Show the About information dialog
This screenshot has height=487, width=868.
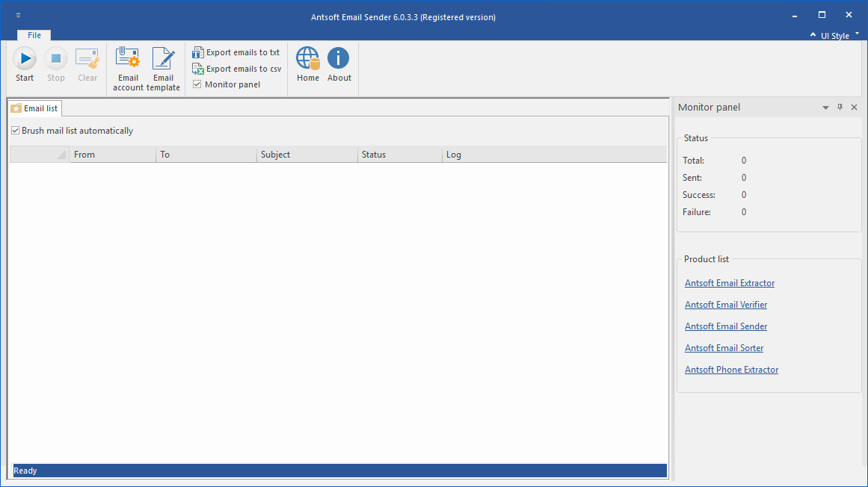click(x=339, y=65)
